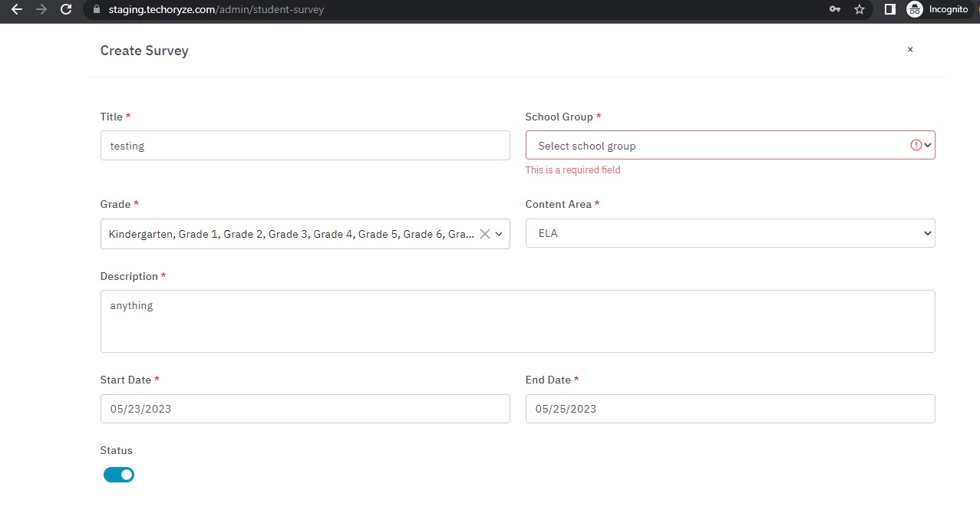
Task: Click the End Date field
Action: [729, 409]
